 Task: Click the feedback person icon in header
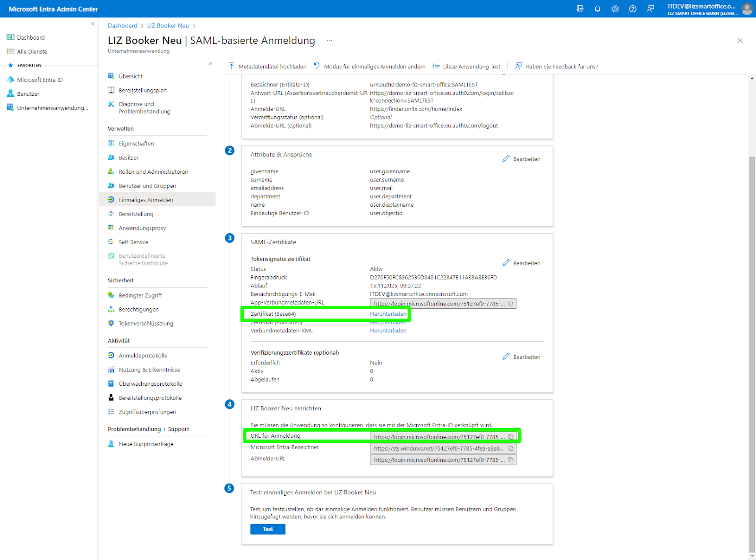point(650,9)
